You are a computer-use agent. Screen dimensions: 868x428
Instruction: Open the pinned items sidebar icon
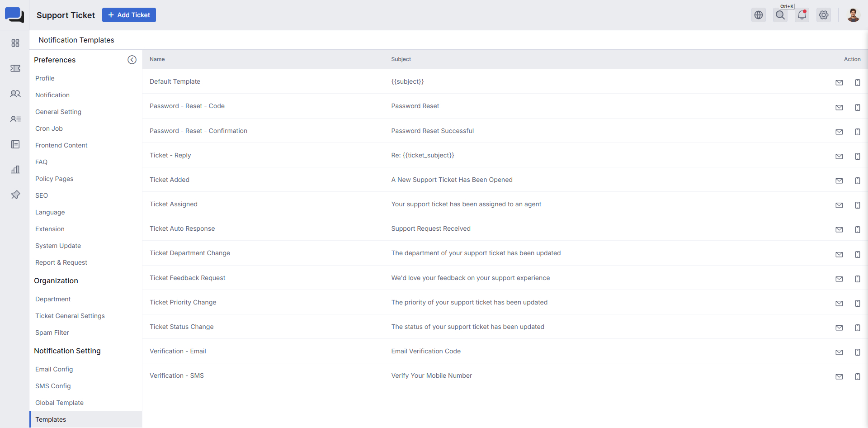[x=15, y=195]
